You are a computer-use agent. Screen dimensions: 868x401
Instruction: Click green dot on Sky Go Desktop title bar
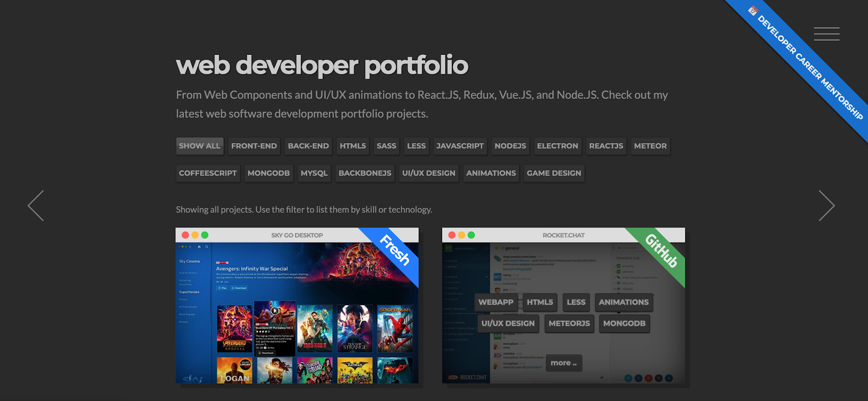pyautogui.click(x=205, y=235)
